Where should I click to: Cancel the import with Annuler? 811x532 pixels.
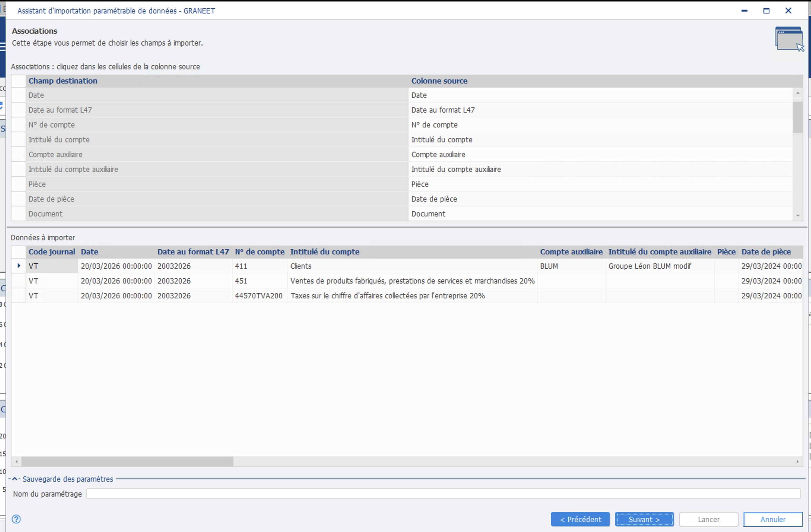pos(772,520)
